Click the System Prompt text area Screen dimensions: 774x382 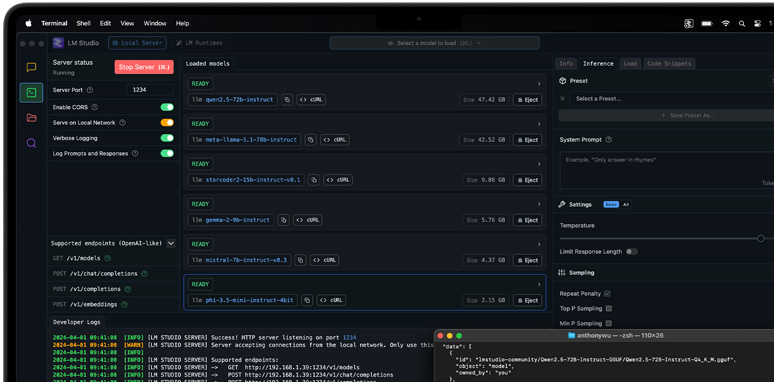click(667, 170)
